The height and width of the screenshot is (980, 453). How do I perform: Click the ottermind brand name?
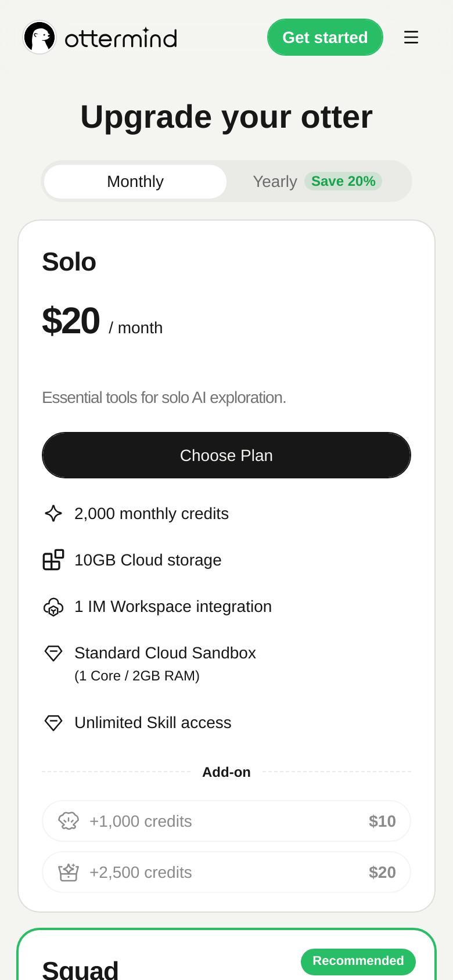[x=121, y=38]
